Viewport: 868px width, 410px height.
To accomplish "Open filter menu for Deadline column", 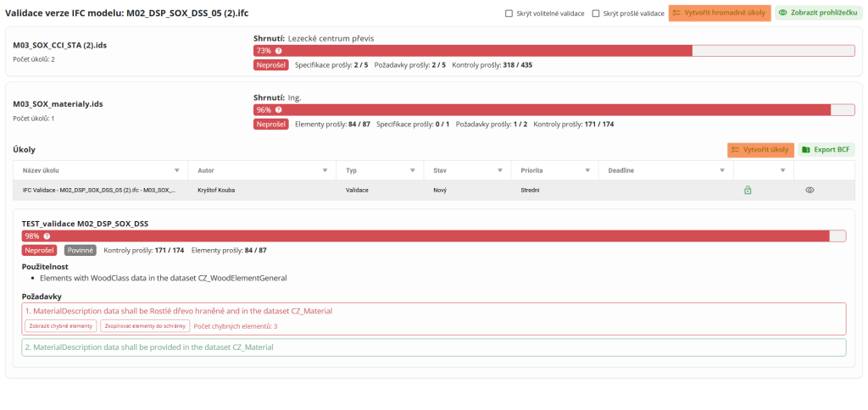I will pos(721,170).
